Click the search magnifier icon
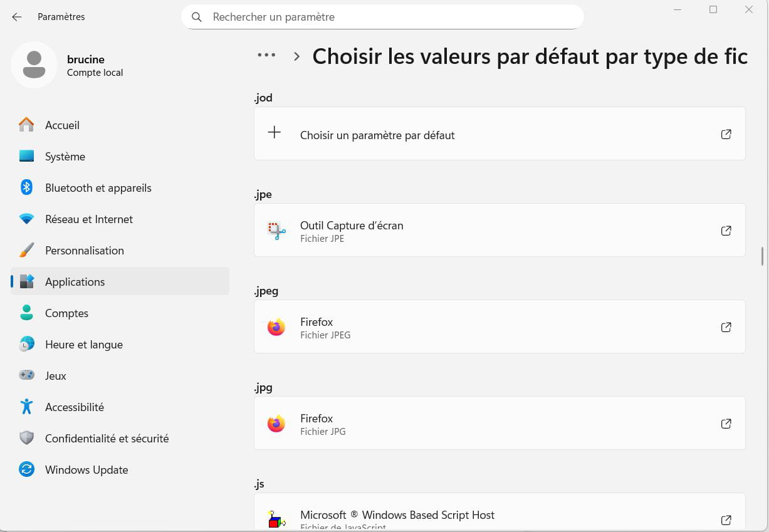 click(197, 17)
